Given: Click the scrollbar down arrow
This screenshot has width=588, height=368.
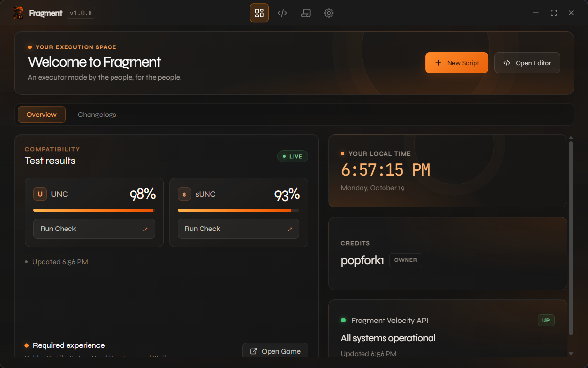Looking at the screenshot, I should 570,354.
